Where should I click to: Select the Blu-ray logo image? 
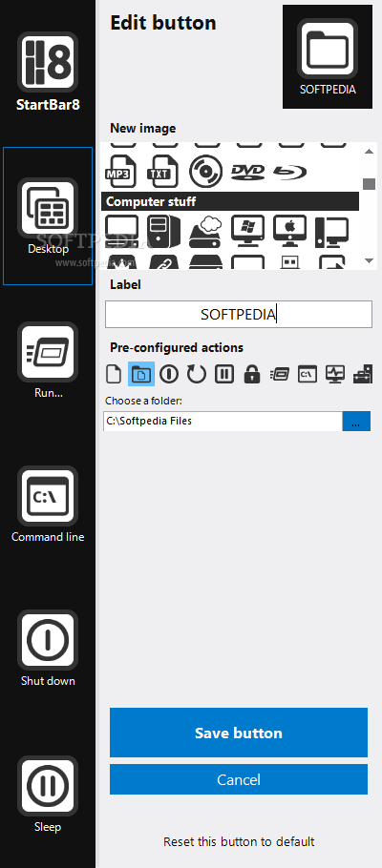(290, 172)
